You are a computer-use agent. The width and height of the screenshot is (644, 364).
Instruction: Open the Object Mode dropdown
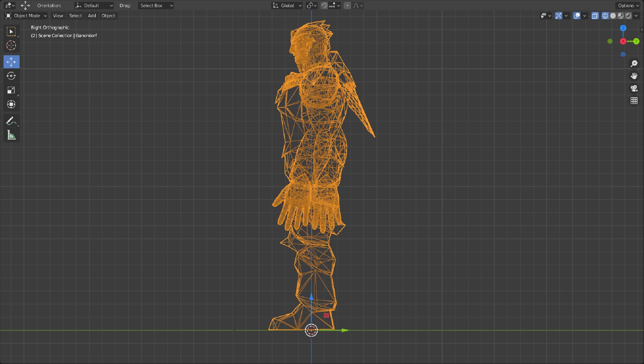[26, 16]
